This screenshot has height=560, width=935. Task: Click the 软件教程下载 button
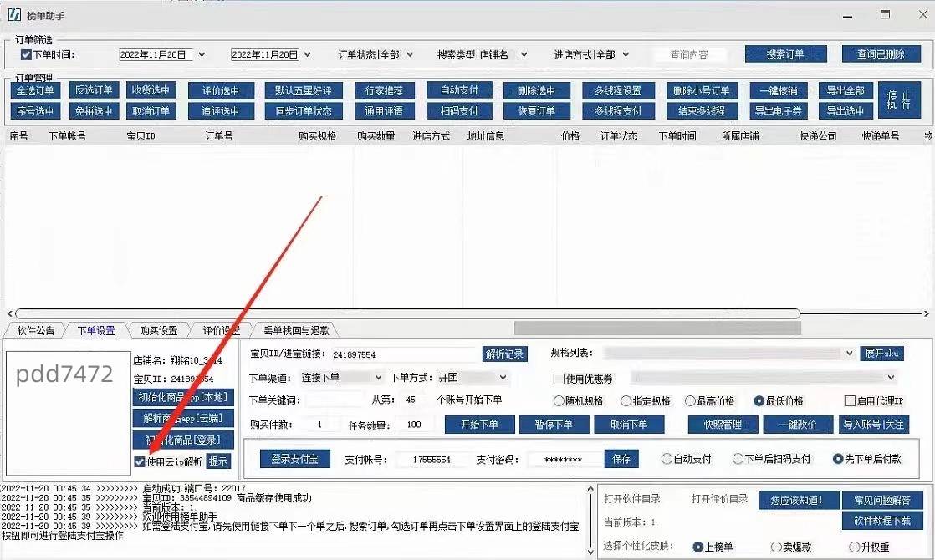(x=882, y=521)
